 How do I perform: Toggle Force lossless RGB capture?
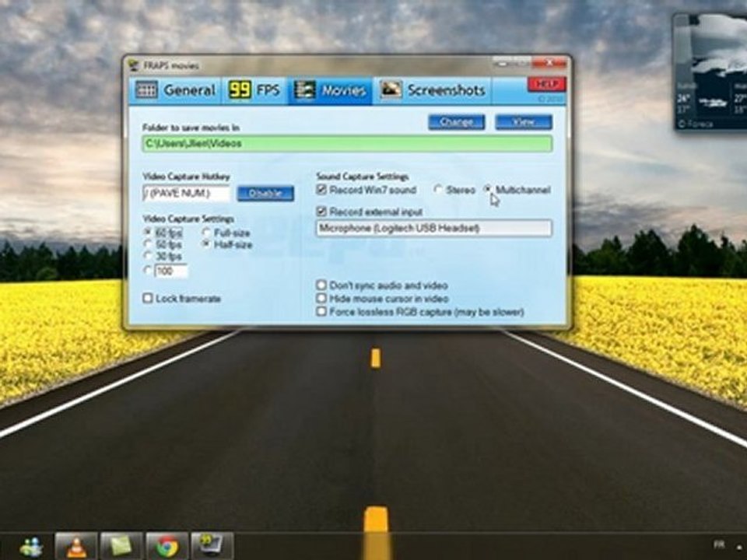[321, 312]
